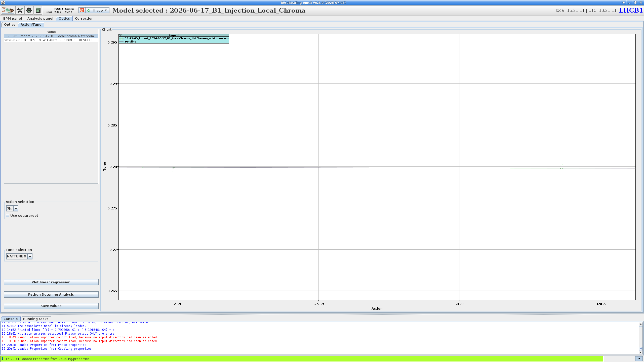
Task: Click Plot linear regression button
Action: (51, 282)
